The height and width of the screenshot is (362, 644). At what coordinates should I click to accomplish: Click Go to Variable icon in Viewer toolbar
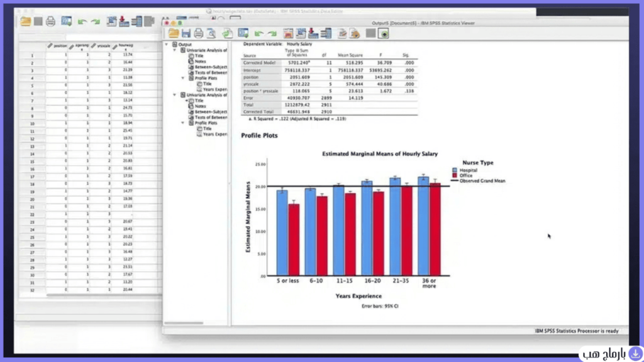(313, 34)
